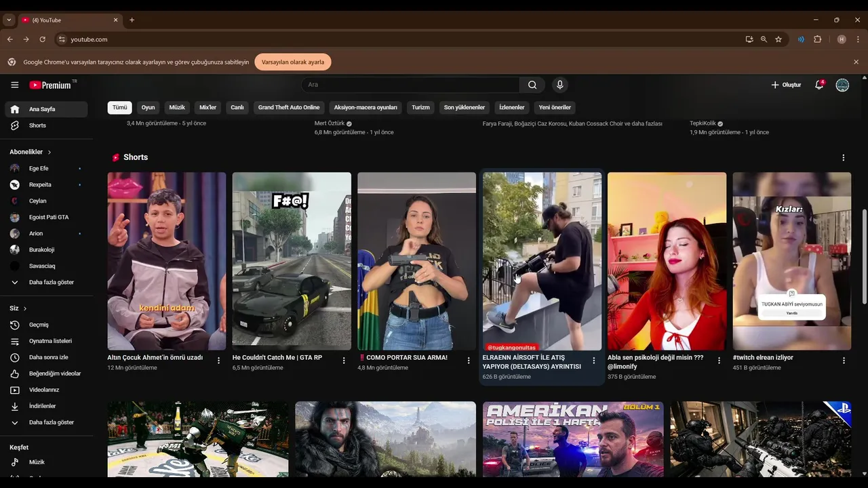Viewport: 868px width, 488px height.
Task: Open Egoist Pati GTA channel
Action: (46, 217)
